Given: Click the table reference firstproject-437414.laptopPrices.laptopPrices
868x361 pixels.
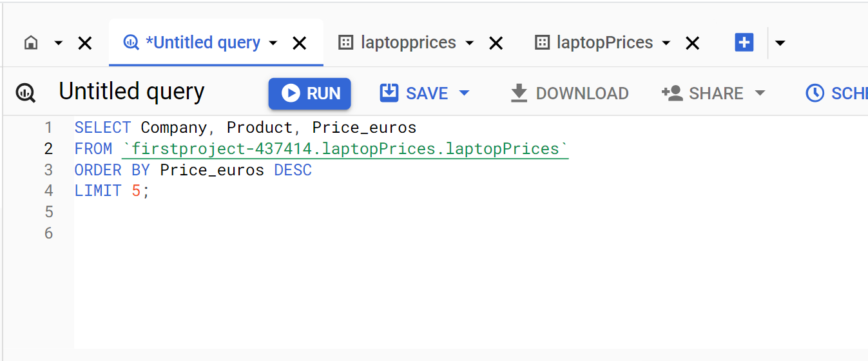Looking at the screenshot, I should point(345,149).
